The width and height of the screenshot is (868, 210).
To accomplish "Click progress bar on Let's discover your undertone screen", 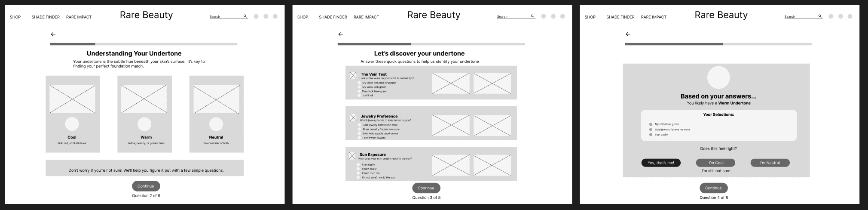I will pyautogui.click(x=431, y=44).
